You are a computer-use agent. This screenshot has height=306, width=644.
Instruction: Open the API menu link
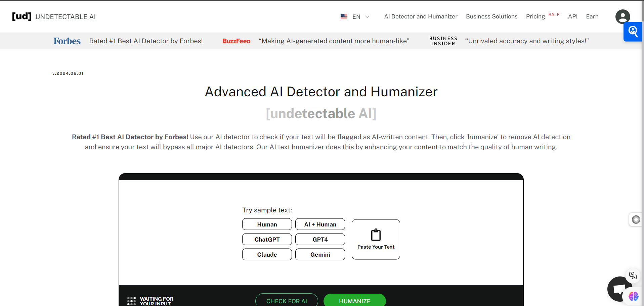coord(572,16)
